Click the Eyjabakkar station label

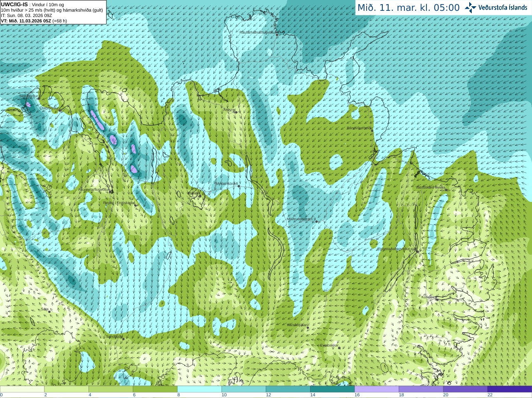[x=330, y=345]
